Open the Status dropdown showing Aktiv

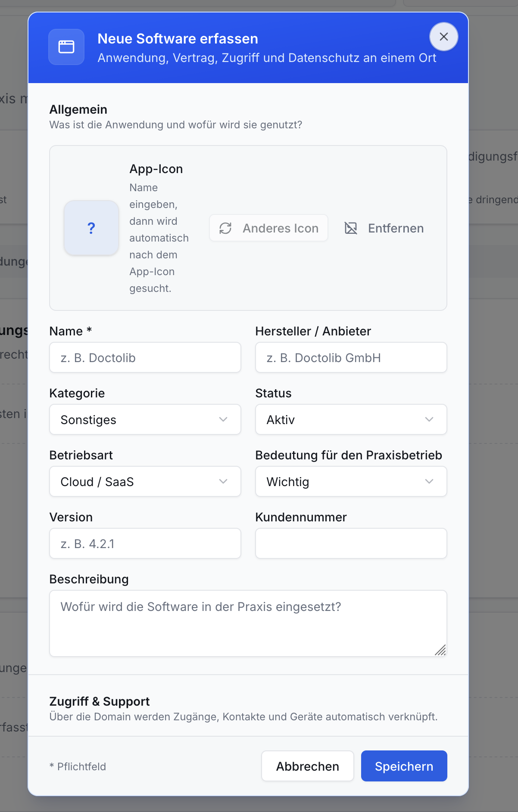pos(351,419)
